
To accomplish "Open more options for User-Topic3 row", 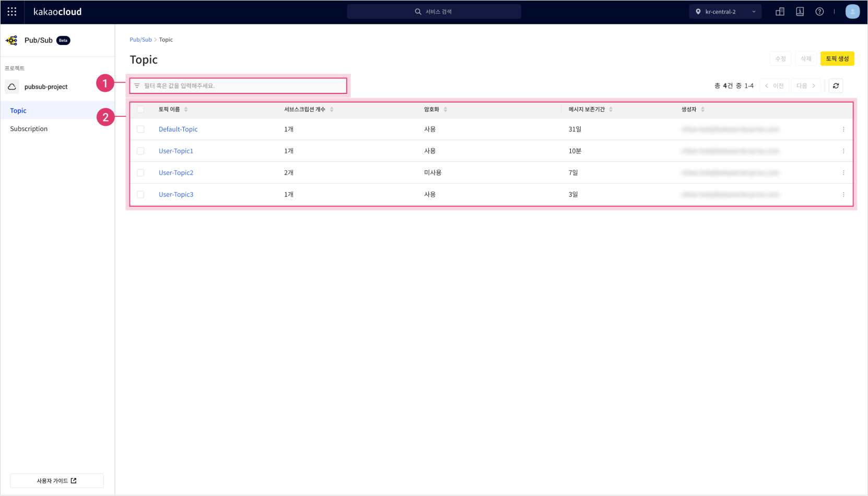I will pyautogui.click(x=843, y=194).
